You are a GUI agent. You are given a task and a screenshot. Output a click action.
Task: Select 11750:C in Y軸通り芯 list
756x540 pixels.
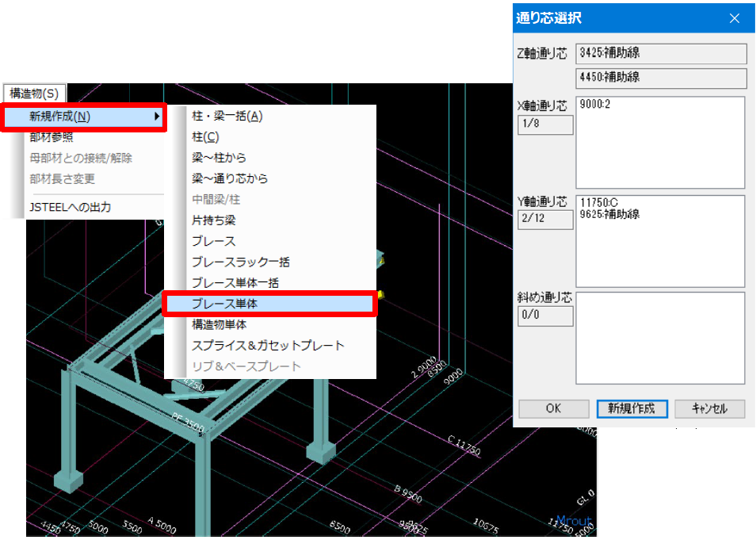[599, 203]
